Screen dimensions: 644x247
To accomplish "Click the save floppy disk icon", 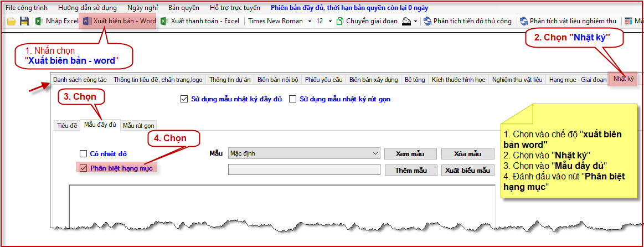I will coord(24,21).
